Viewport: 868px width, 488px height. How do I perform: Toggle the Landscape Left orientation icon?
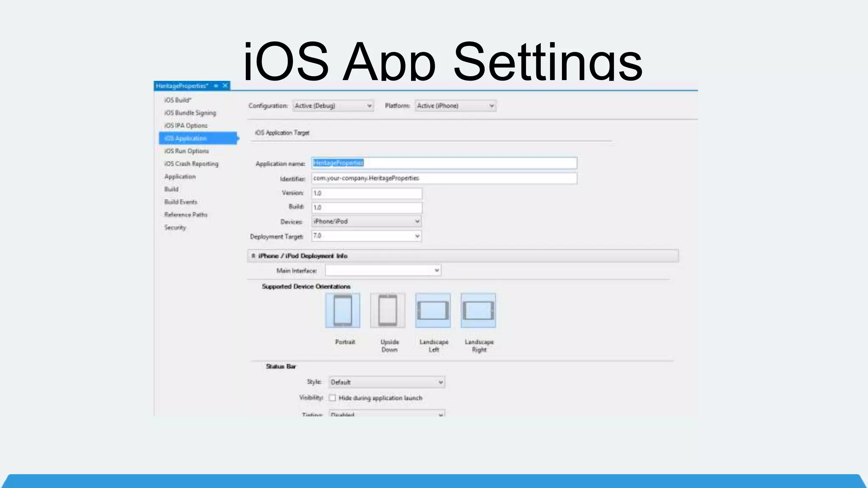(433, 311)
